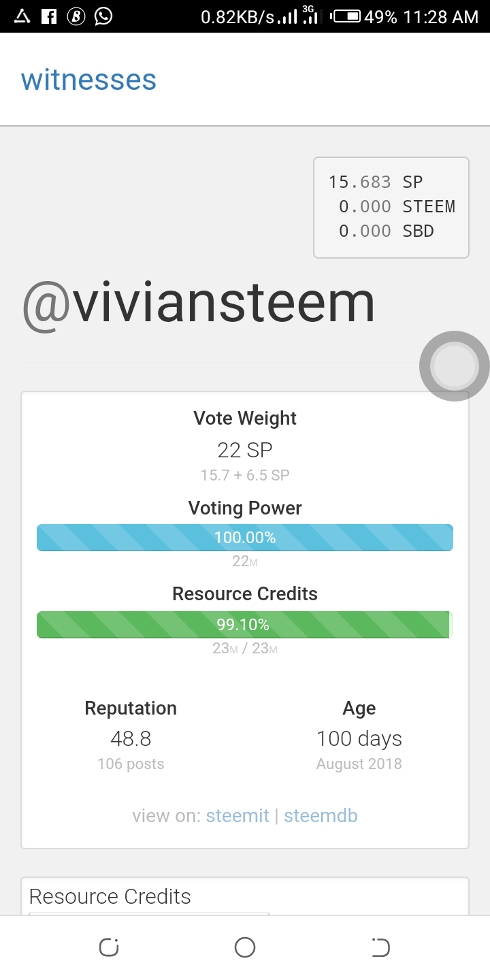Tap the Reputation score 48.8

click(x=131, y=738)
